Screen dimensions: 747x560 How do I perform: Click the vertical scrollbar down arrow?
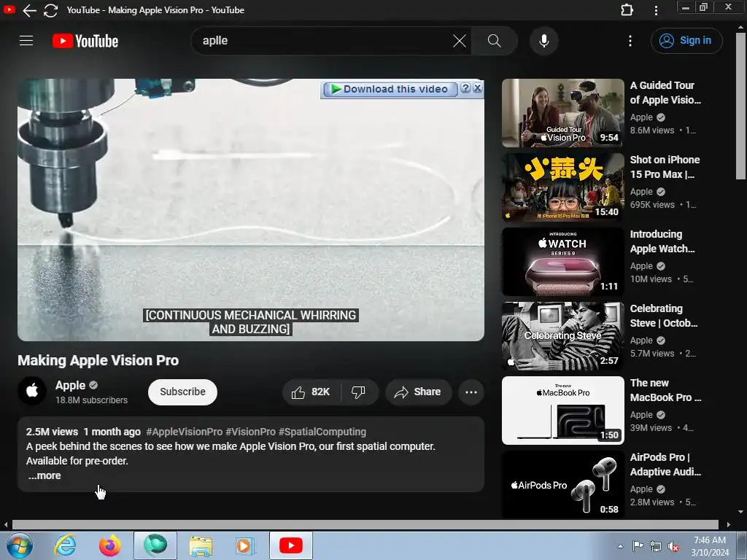coord(740,513)
